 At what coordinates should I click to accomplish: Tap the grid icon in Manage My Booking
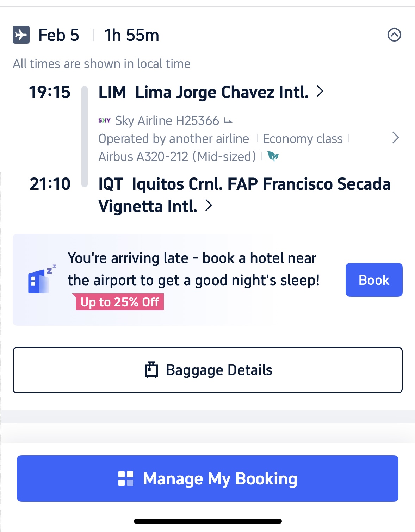126,478
